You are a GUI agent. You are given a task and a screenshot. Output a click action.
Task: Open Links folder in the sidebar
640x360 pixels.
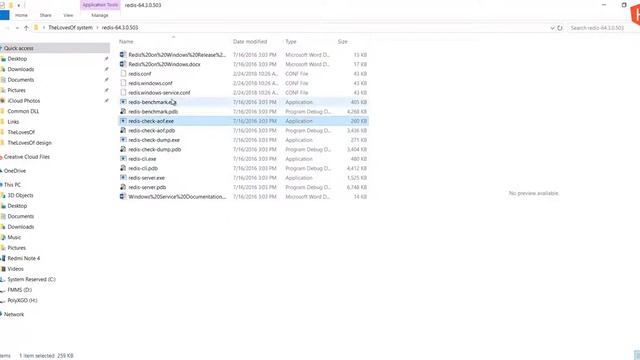click(x=13, y=122)
